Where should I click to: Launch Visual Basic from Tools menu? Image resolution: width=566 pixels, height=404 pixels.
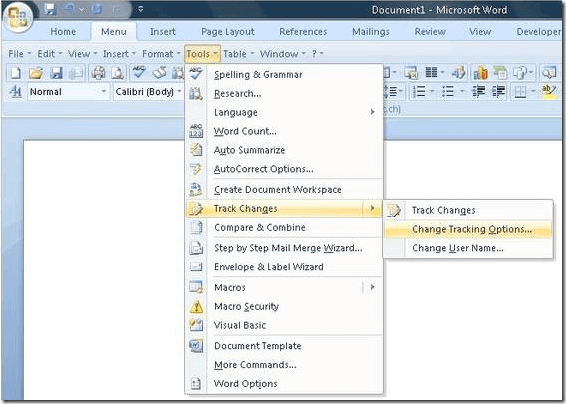pyautogui.click(x=284, y=325)
